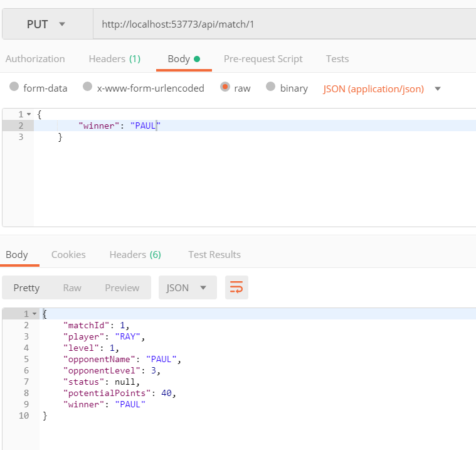This screenshot has width=476, height=450.
Task: Click line number 10 in response gutter
Action: pos(24,415)
